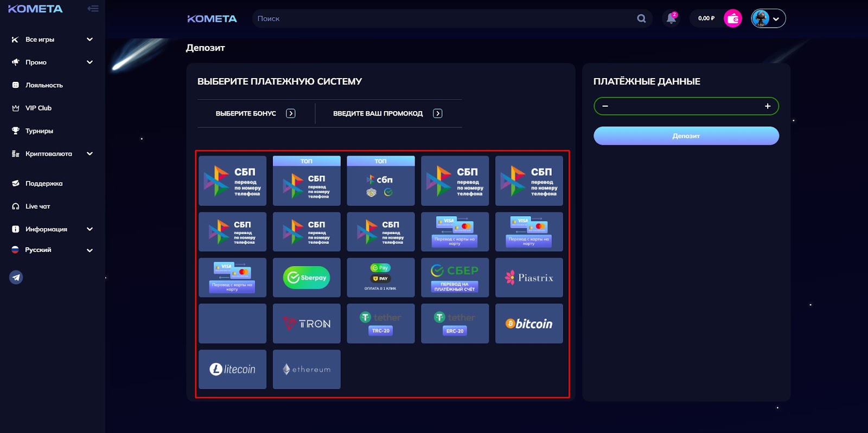Select Sberpay payment method
The image size is (868, 433).
307,277
